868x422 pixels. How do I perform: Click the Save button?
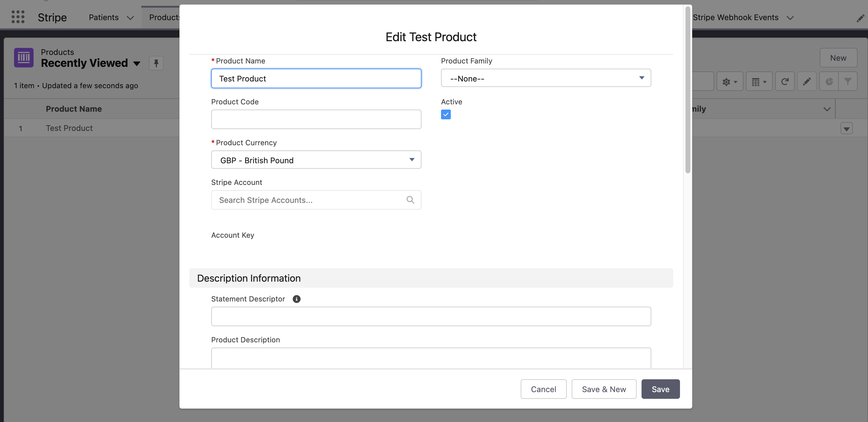click(x=660, y=389)
